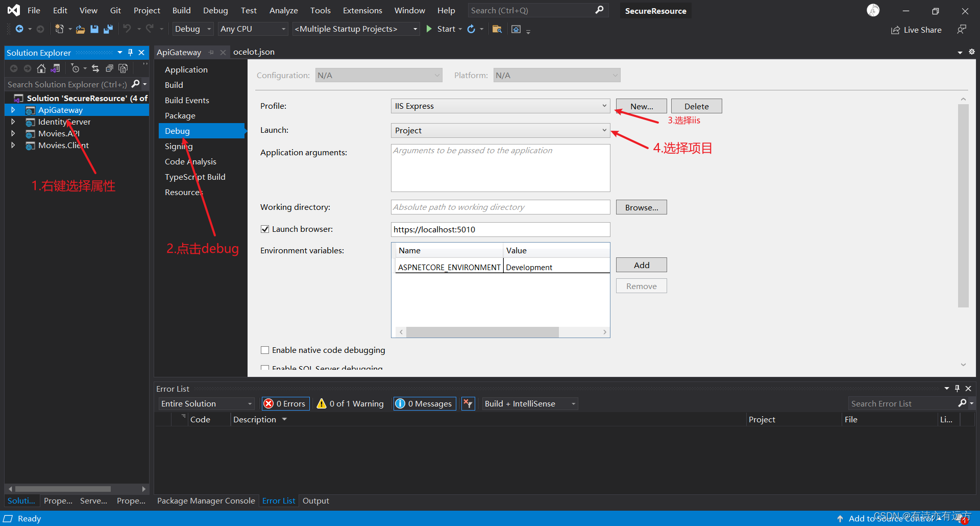Open the Multiple Startup Projects dropdown
The height and width of the screenshot is (526, 980).
tap(356, 29)
